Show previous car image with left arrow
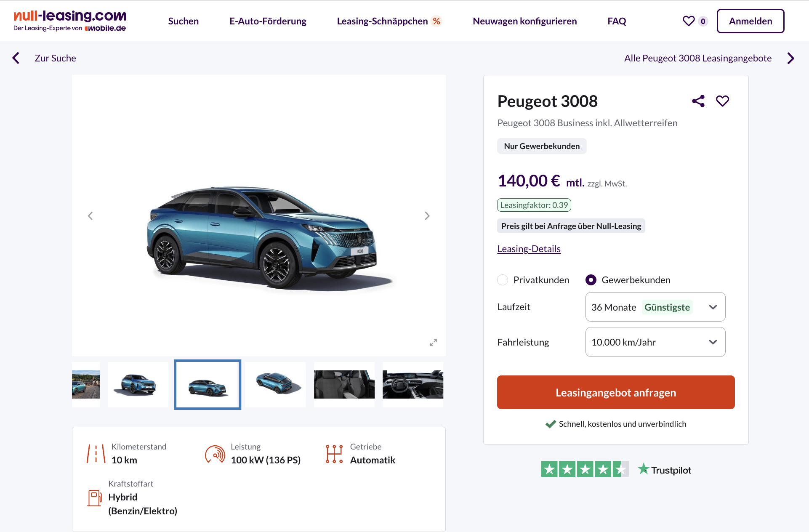The image size is (809, 532). (x=90, y=216)
